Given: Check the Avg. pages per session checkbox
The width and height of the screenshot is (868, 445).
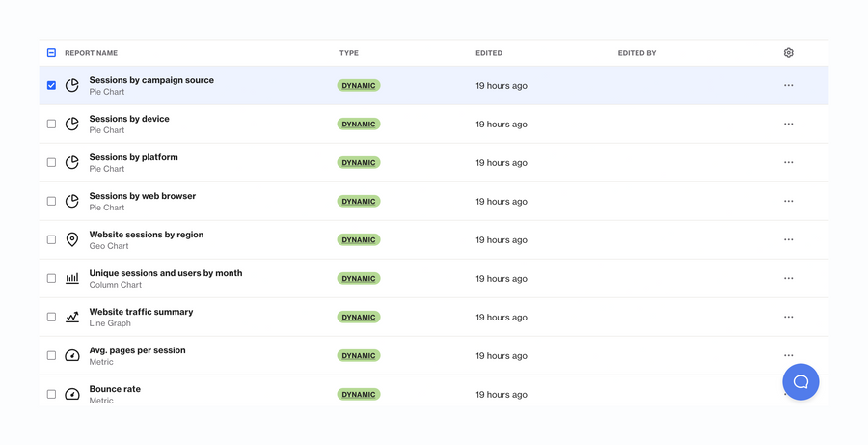Looking at the screenshot, I should [x=51, y=356].
